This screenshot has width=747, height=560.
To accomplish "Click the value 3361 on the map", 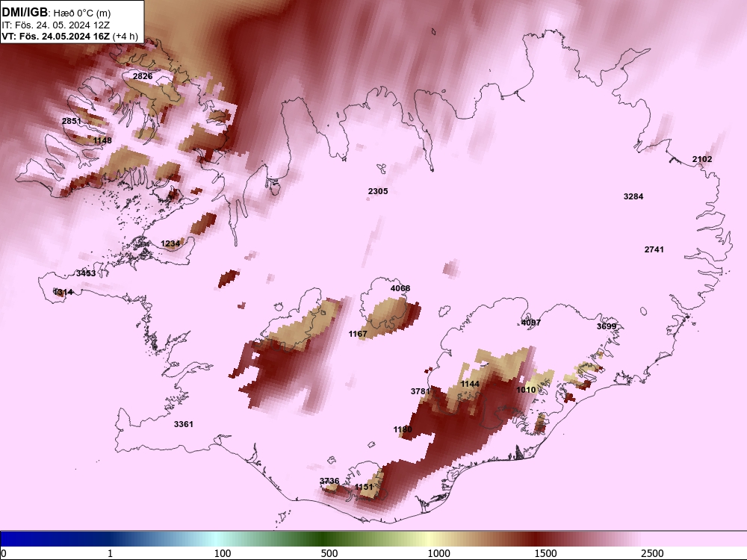I will point(184,424).
